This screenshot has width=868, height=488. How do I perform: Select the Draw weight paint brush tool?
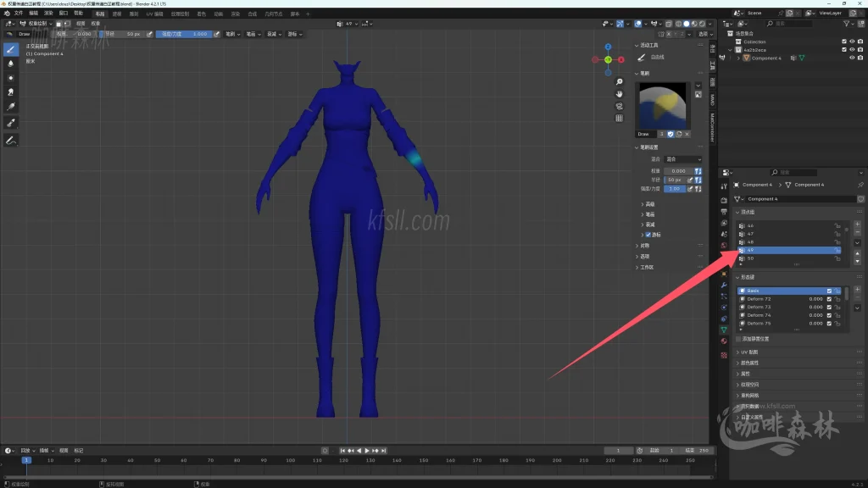pos(10,50)
